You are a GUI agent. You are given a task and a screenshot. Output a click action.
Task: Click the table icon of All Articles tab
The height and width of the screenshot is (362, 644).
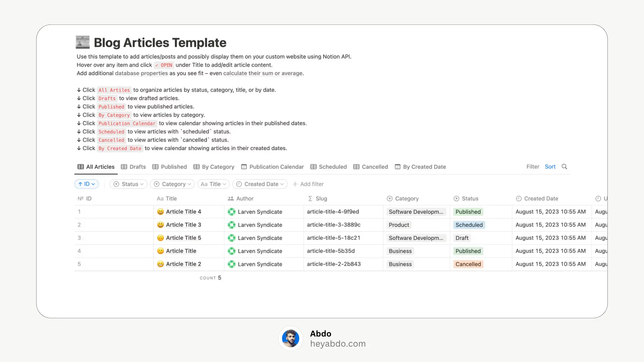pos(80,167)
